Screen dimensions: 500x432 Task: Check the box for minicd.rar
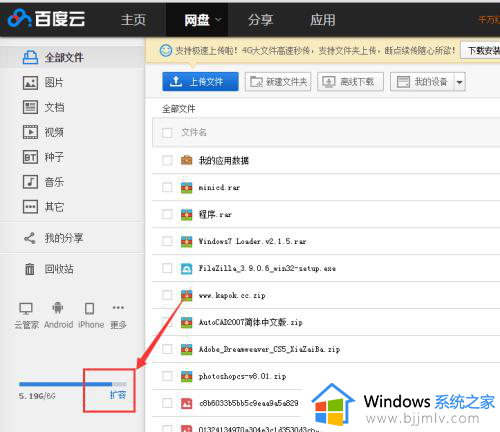click(167, 188)
